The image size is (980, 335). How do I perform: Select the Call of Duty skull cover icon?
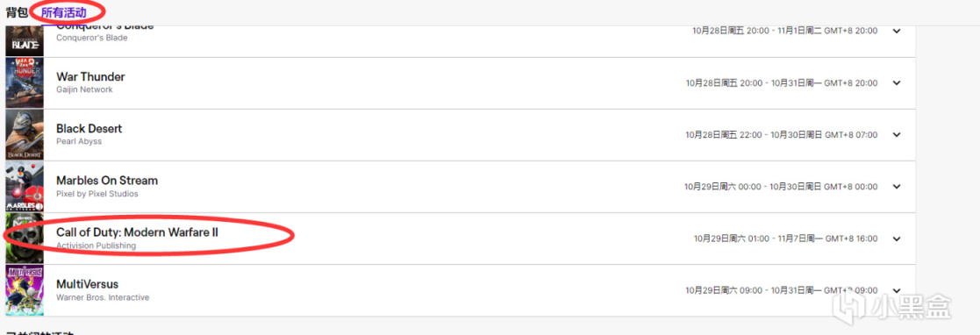tap(25, 239)
